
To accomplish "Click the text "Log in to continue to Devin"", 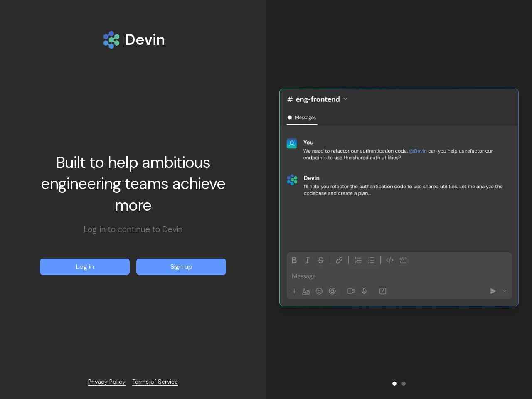I will pos(133,229).
